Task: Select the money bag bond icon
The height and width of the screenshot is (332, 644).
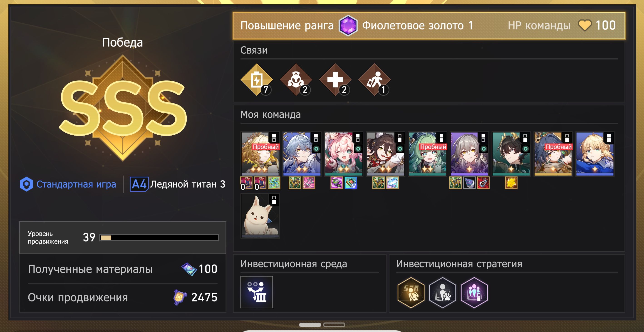Action: (296, 80)
